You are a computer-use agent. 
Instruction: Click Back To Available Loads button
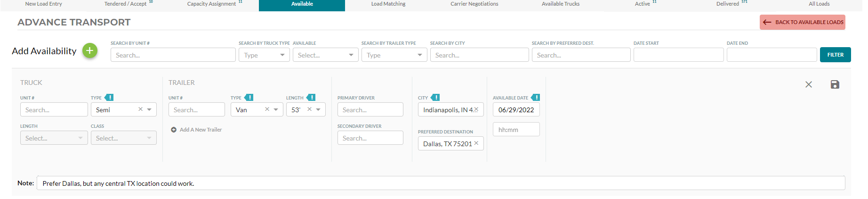[803, 22]
